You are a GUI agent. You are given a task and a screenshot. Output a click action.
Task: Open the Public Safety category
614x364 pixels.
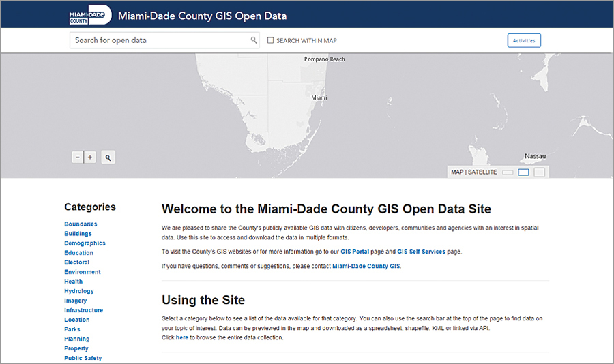click(x=83, y=358)
